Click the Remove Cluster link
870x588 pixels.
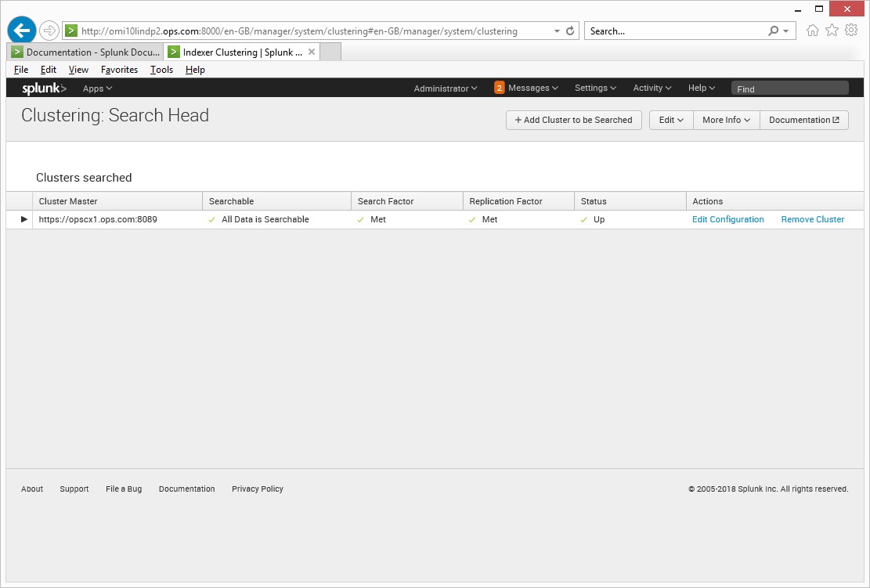pyautogui.click(x=812, y=220)
